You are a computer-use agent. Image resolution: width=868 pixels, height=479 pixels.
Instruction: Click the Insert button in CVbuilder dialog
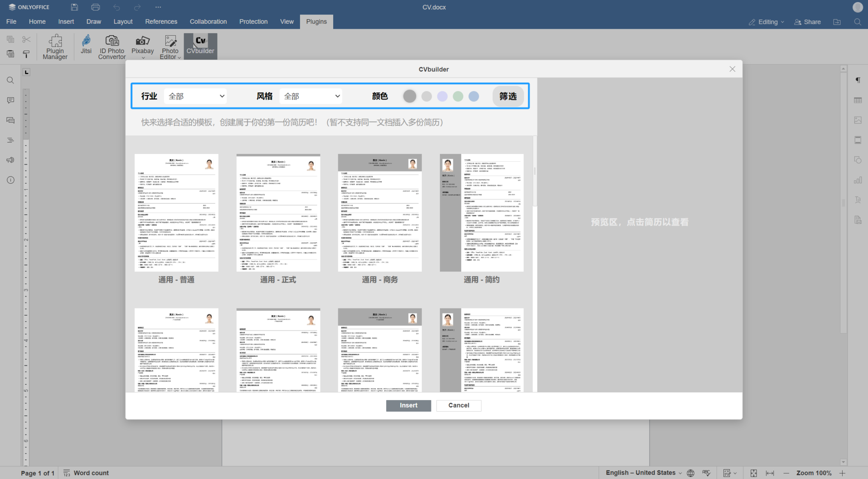pyautogui.click(x=408, y=406)
